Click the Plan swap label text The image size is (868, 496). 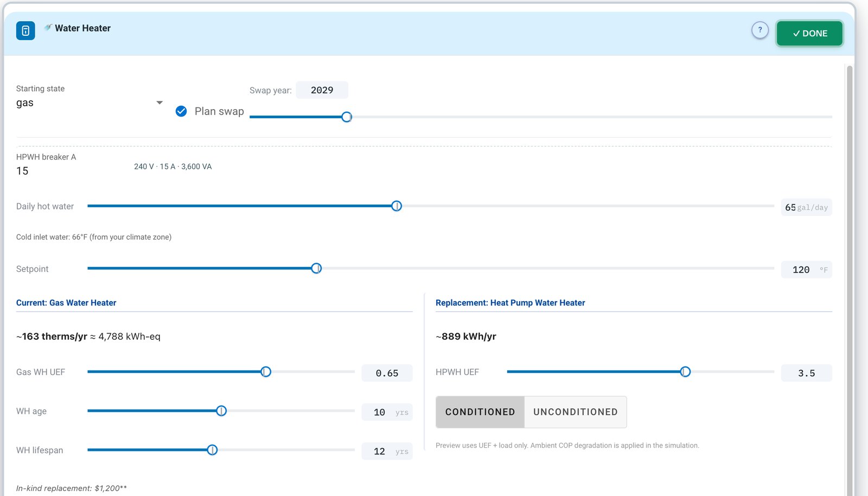point(219,111)
